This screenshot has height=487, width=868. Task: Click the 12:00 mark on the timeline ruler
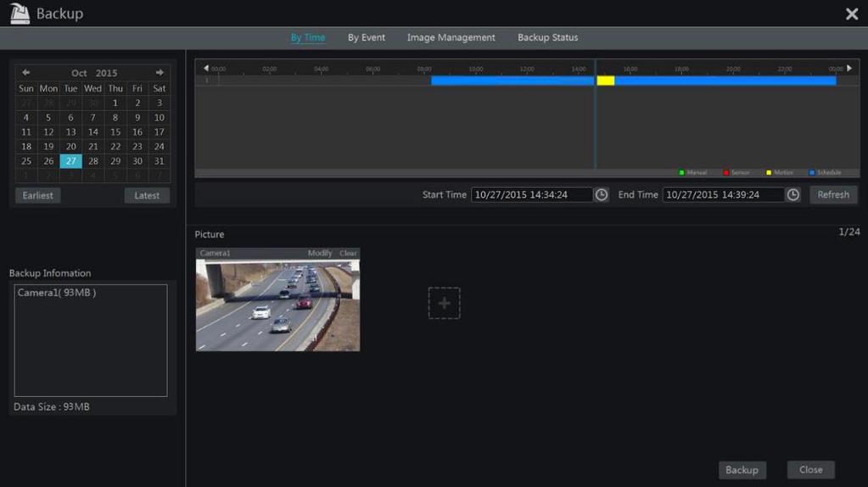point(527,70)
